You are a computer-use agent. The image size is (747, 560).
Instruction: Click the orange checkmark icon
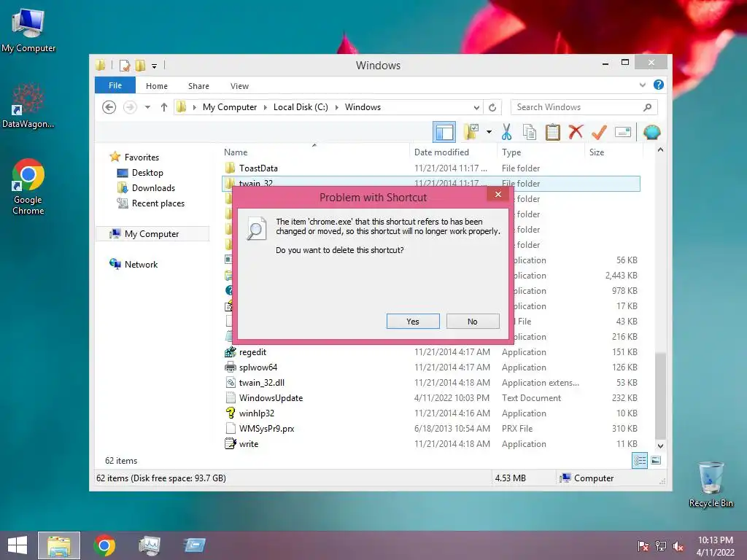click(600, 132)
